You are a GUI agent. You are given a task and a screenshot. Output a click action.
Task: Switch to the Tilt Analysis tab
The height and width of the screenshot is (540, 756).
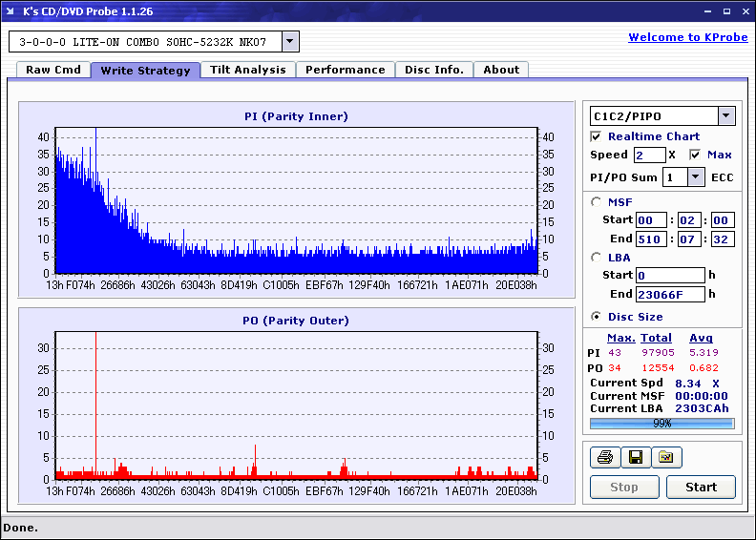(x=248, y=70)
